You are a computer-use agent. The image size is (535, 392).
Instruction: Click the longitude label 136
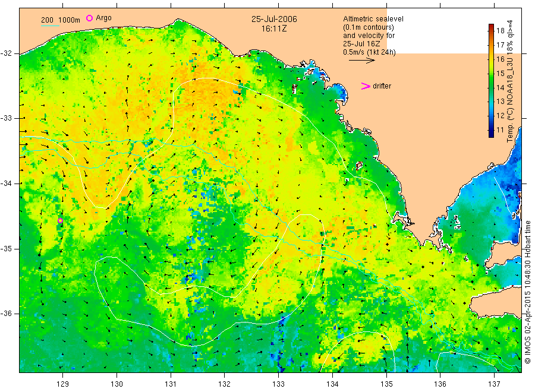coord(440,384)
